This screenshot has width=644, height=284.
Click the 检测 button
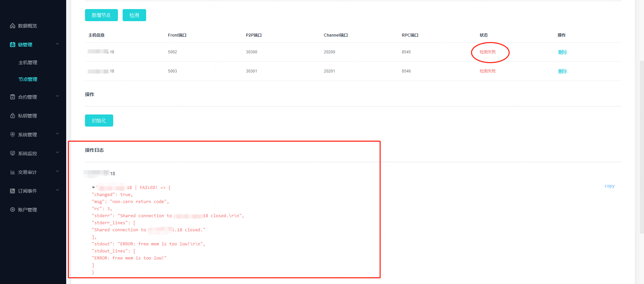(134, 15)
